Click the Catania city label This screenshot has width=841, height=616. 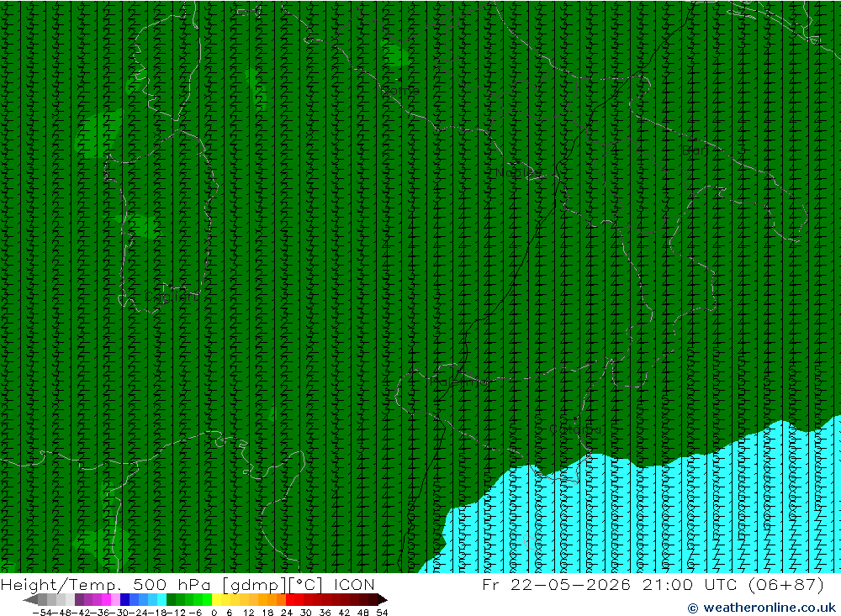(x=575, y=429)
